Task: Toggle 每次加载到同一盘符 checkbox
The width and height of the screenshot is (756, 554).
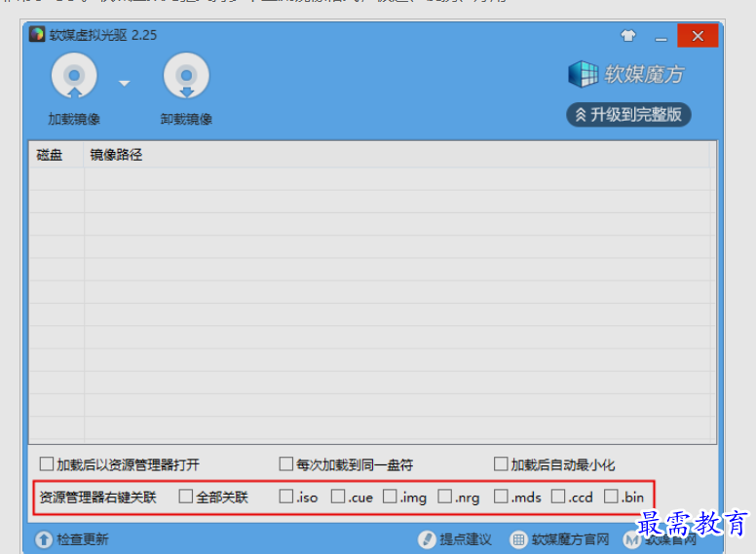Action: [x=285, y=463]
